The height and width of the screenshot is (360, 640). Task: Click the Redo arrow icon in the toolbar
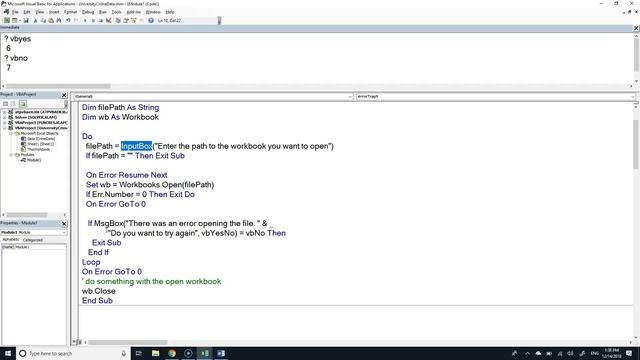coord(76,20)
